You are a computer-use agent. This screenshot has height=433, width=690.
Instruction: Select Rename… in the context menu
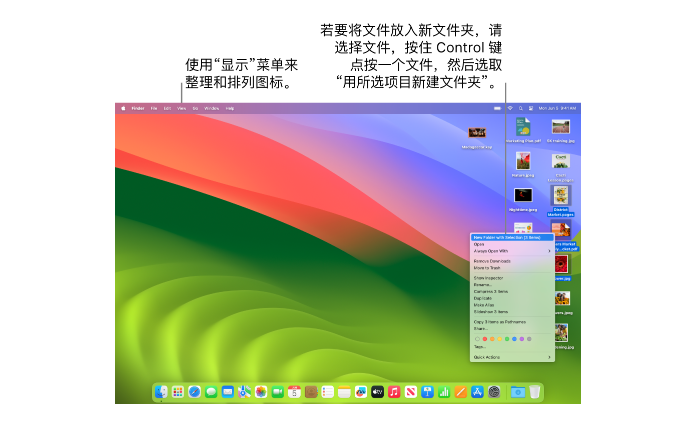click(512, 285)
